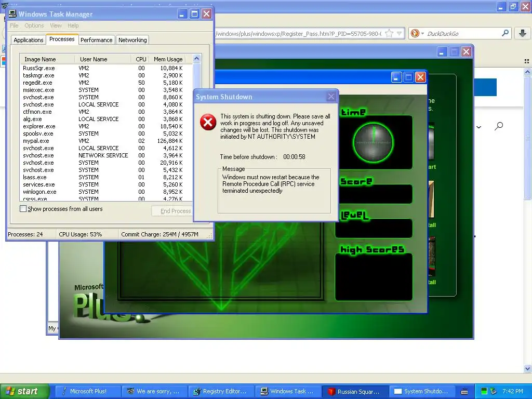Click the process list scroll-up arrow
Image resolution: width=532 pixels, height=399 pixels.
coord(196,59)
